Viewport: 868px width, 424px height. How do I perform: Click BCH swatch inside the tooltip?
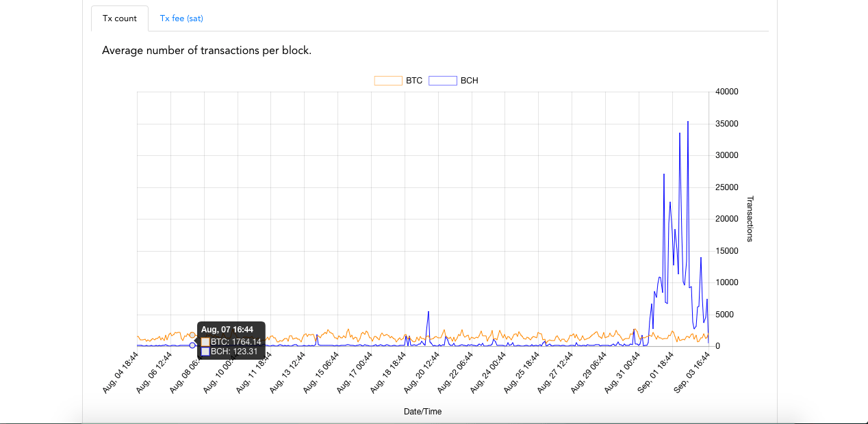pyautogui.click(x=205, y=352)
